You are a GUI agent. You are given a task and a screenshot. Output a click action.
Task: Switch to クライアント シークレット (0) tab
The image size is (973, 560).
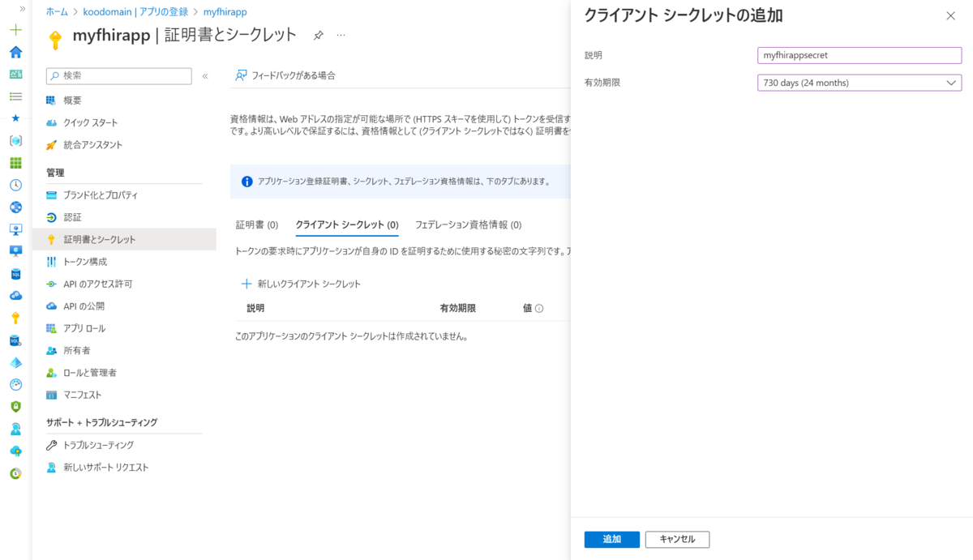347,224
